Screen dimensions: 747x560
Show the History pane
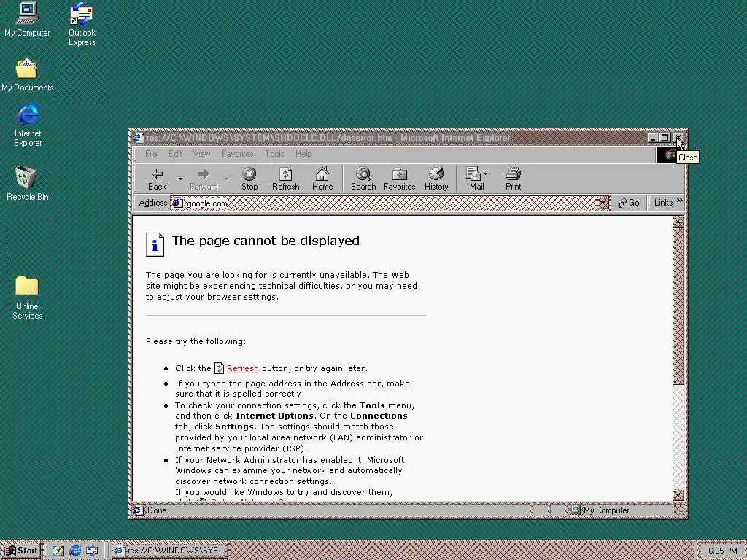pos(436,179)
